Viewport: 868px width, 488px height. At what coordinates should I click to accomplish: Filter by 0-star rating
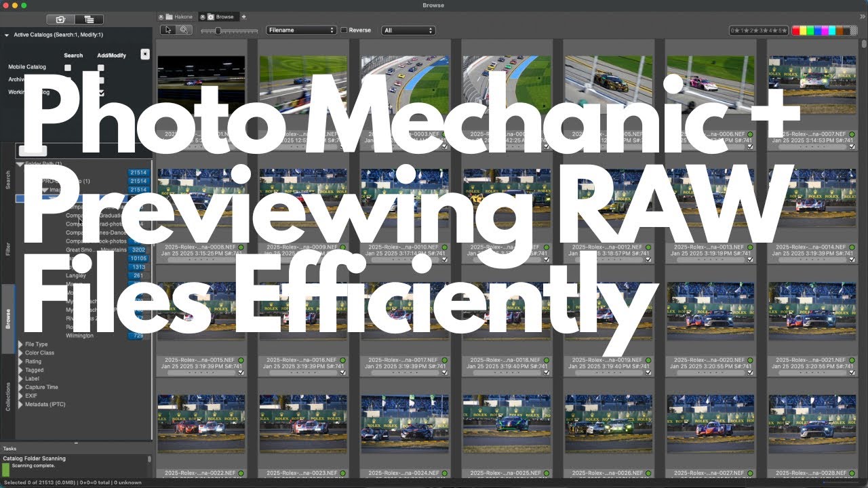[x=734, y=30]
